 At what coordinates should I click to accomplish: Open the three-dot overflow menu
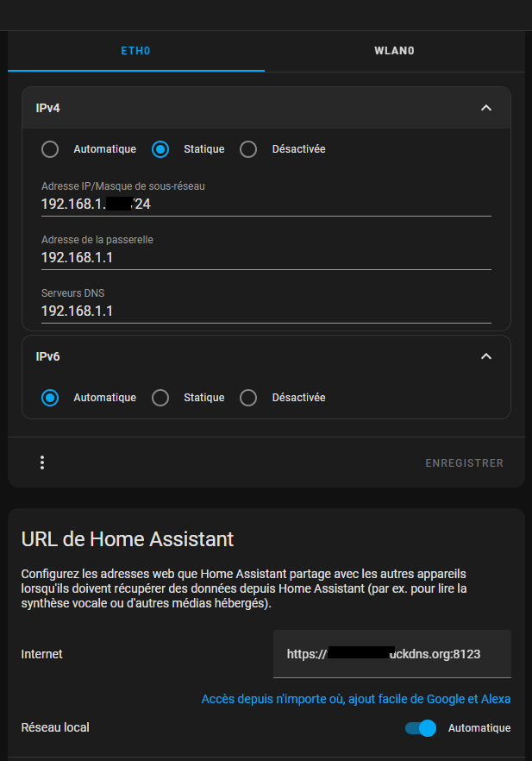pyautogui.click(x=42, y=462)
